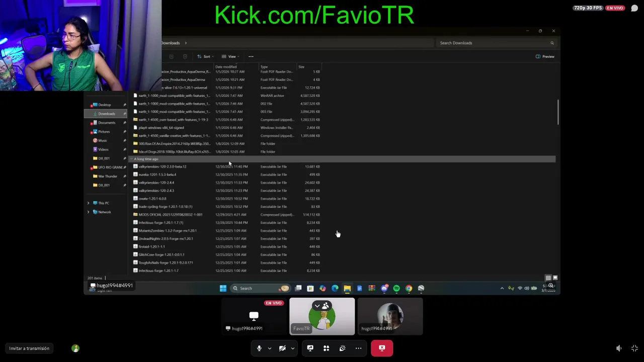Open the chat bubble icon at top right
This screenshot has width=644, height=362.
point(634,8)
